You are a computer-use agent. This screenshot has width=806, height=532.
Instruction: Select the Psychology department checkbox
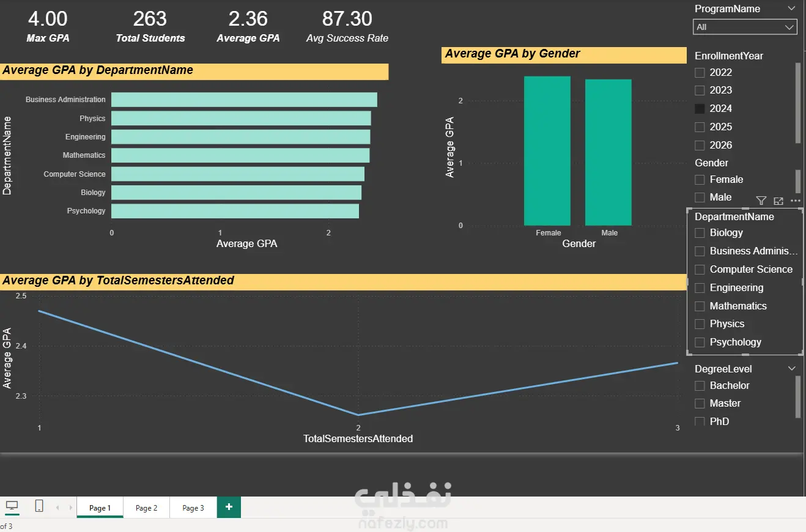tap(700, 342)
